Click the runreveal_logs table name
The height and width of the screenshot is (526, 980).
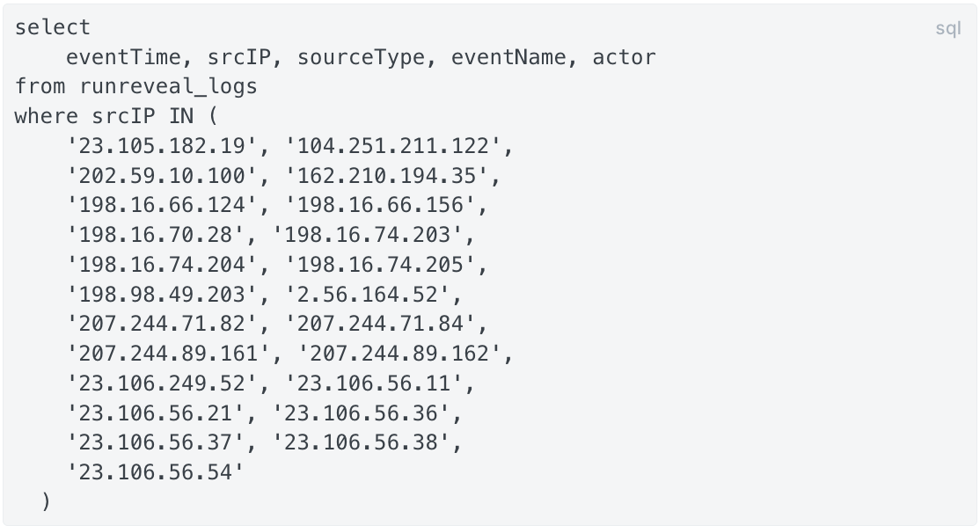[x=169, y=86]
